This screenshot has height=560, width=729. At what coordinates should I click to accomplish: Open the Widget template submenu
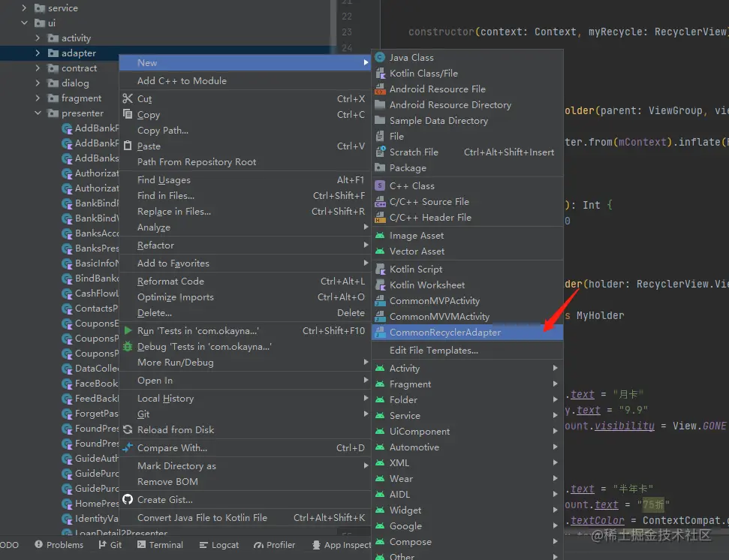[x=467, y=510]
